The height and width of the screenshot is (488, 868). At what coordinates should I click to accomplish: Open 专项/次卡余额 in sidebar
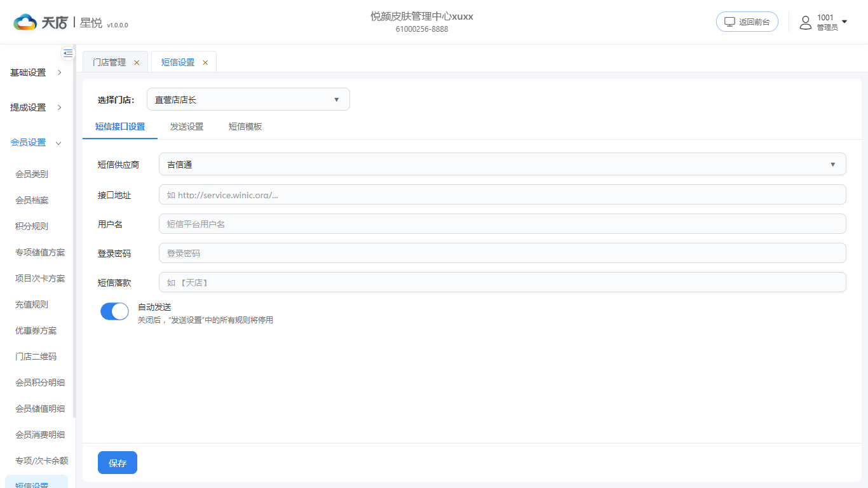coord(42,461)
